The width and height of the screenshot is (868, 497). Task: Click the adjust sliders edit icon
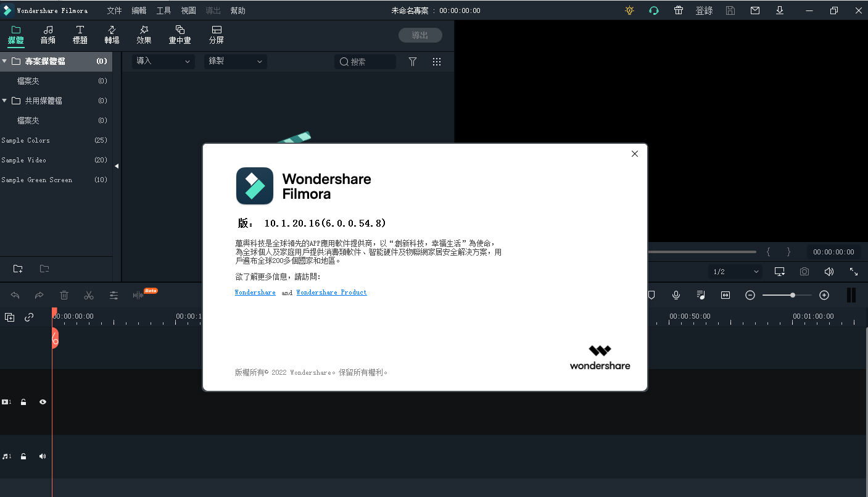pos(114,295)
